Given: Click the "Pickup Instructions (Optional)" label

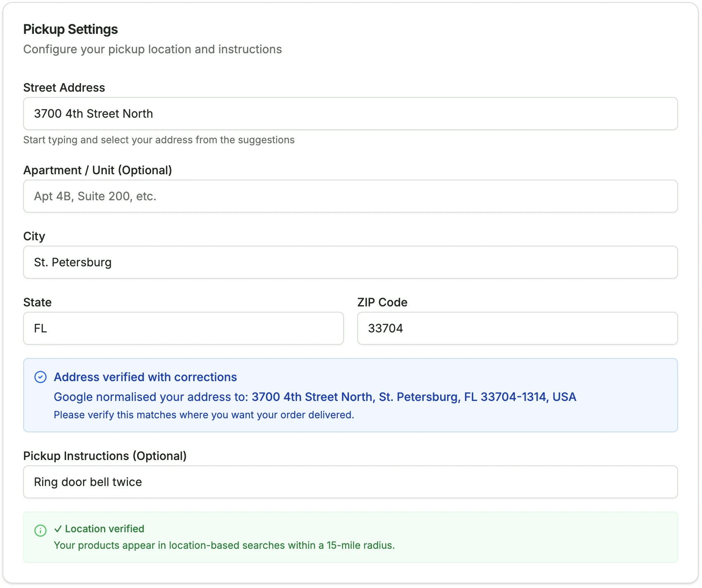Looking at the screenshot, I should click(x=105, y=456).
